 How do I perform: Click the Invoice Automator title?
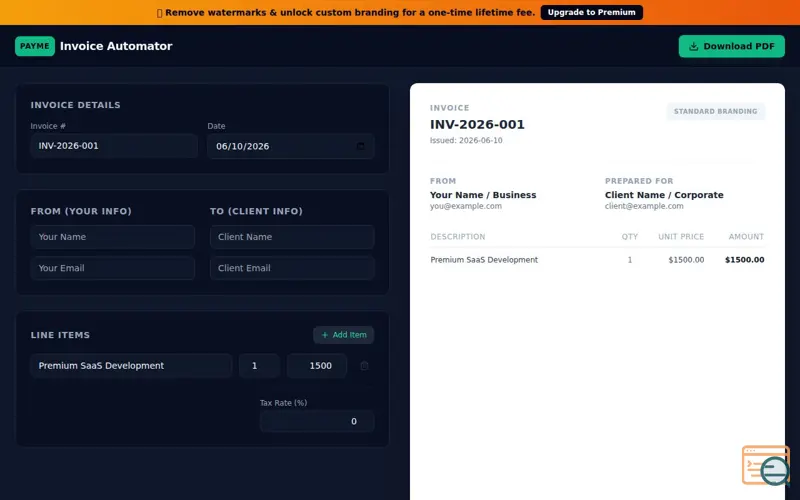116,46
